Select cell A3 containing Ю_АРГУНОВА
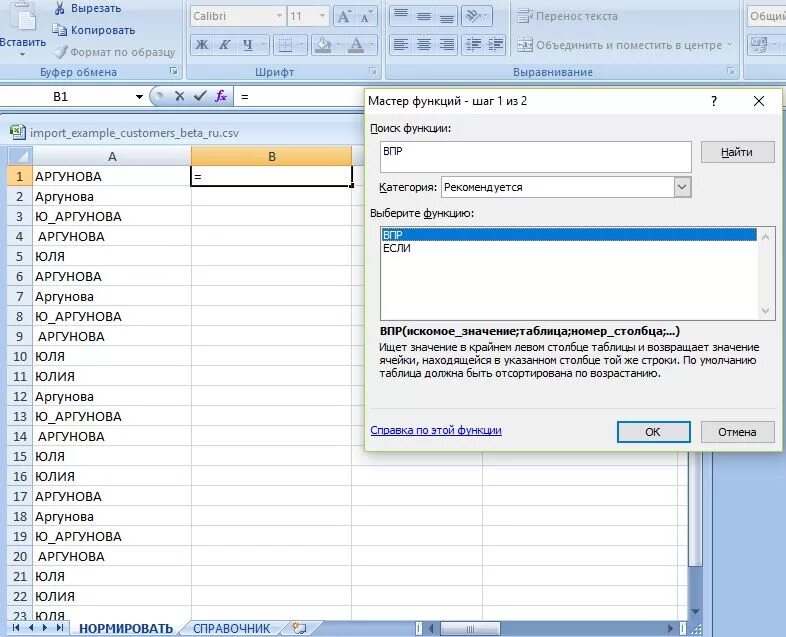Viewport: 786px width, 637px height. (x=112, y=217)
